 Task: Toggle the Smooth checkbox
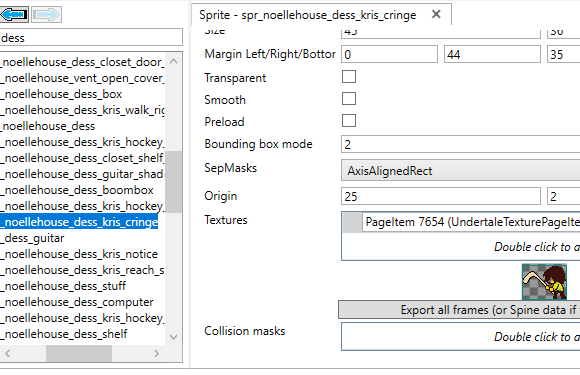(349, 99)
